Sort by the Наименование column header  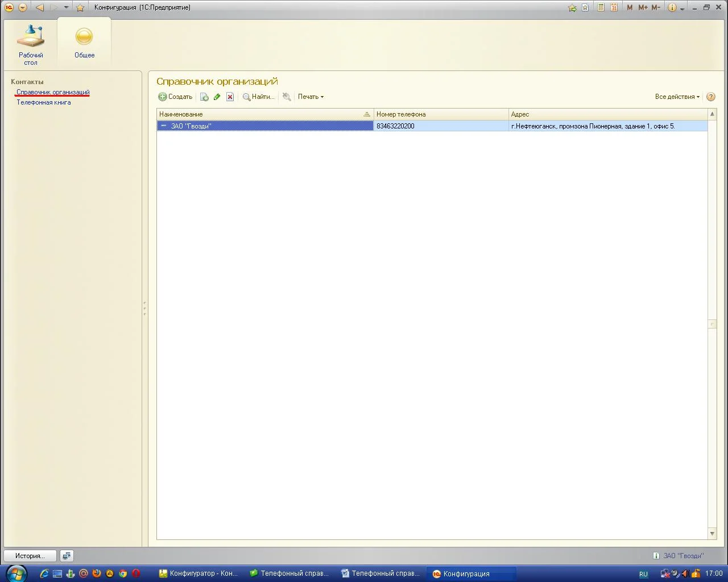[265, 114]
